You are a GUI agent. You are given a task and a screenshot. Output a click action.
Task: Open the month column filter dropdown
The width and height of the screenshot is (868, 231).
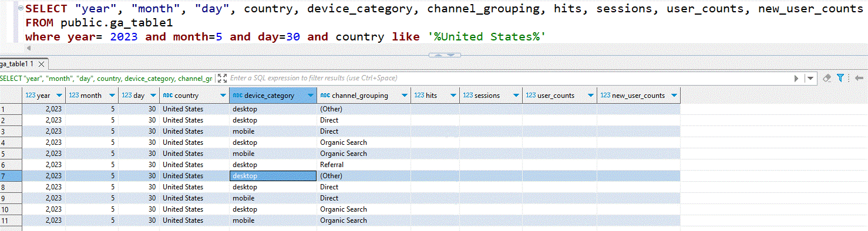pos(112,96)
